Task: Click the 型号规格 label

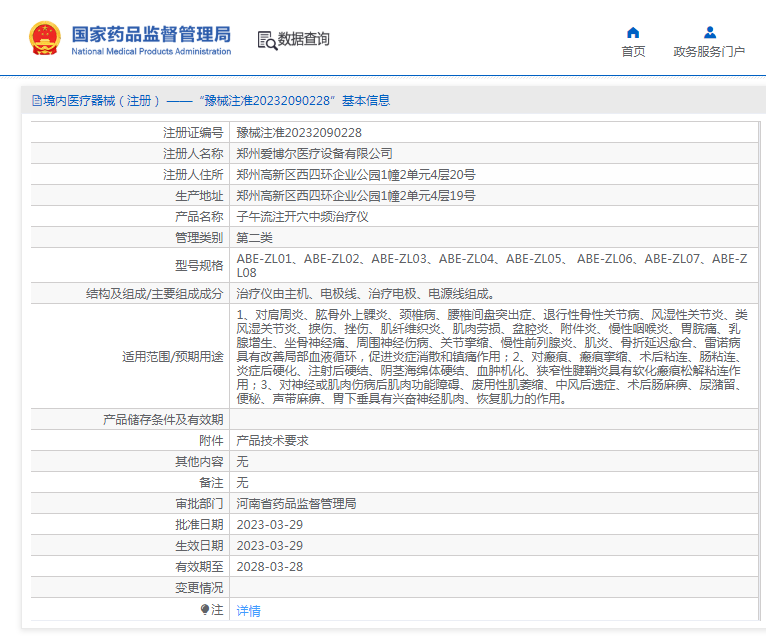Action: tap(199, 265)
